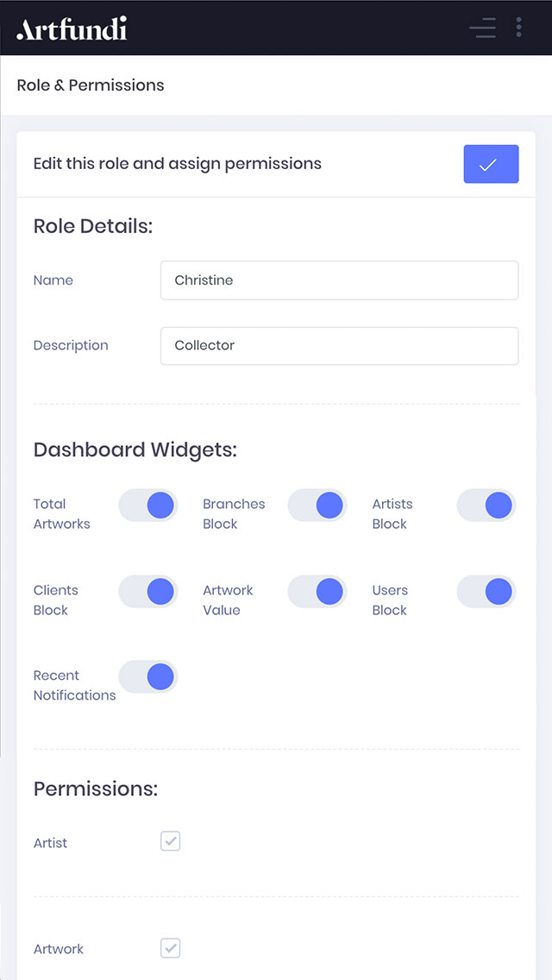Click the Recent Notifications label
552x980 pixels.
point(74,686)
